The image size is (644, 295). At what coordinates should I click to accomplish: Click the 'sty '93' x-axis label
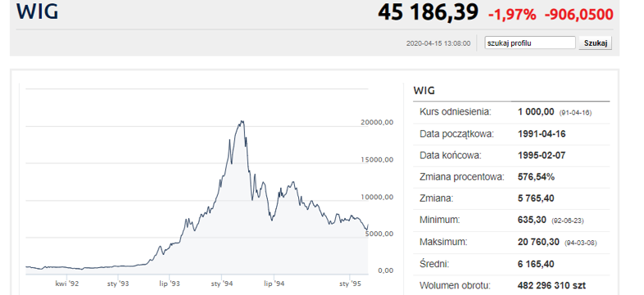(x=118, y=284)
